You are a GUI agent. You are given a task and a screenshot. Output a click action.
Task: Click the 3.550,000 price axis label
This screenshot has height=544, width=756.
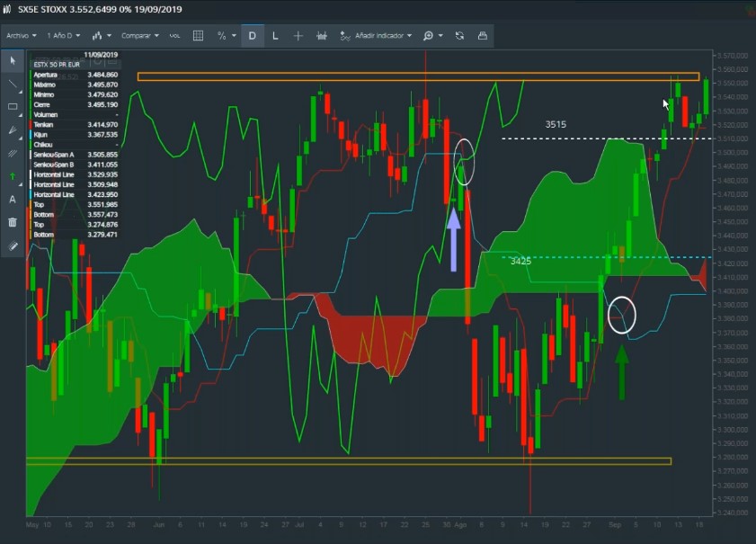(x=733, y=84)
